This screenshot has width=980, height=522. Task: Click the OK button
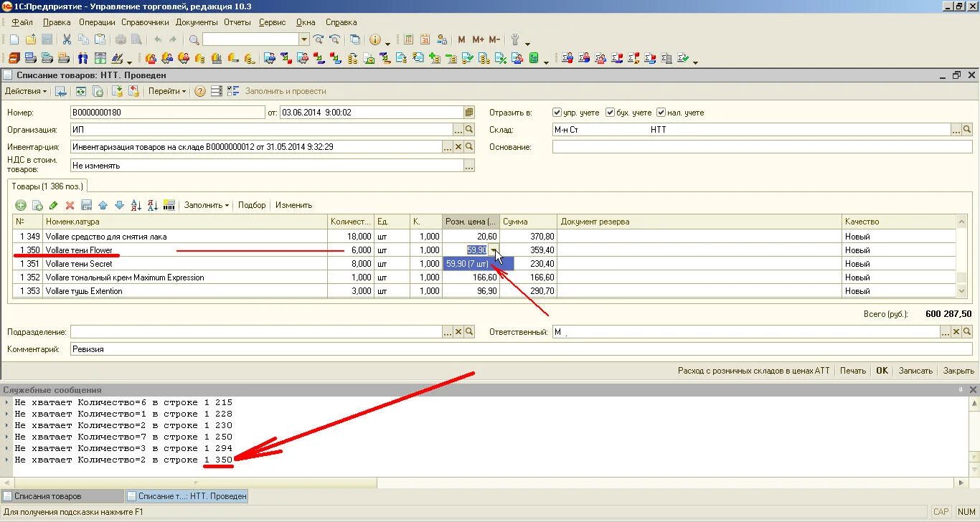[x=882, y=371]
